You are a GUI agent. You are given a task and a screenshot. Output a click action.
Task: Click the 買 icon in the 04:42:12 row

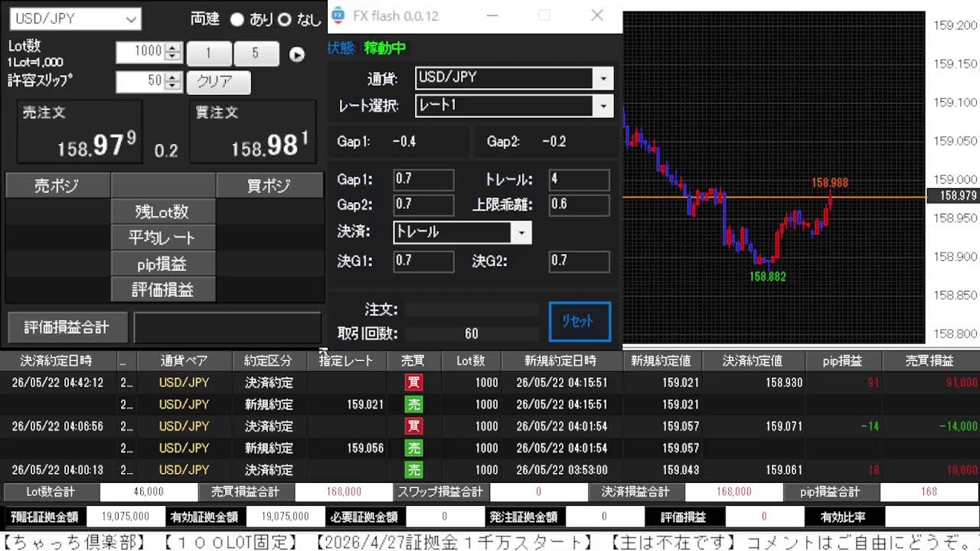(x=413, y=382)
